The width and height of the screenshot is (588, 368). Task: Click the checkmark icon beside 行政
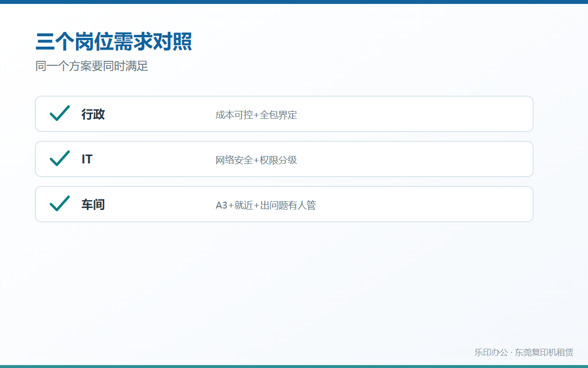click(60, 114)
